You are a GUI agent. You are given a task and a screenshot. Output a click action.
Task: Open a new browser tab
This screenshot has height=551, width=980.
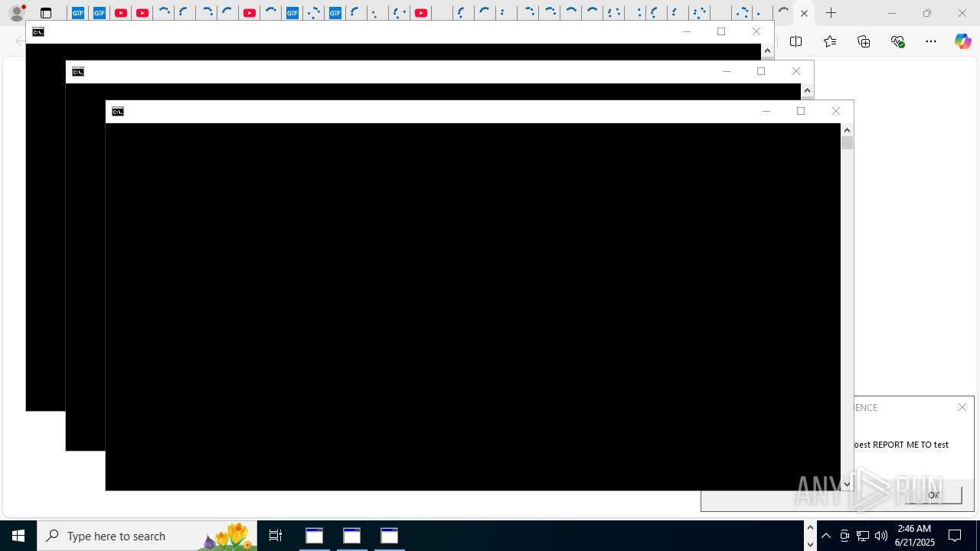tap(831, 13)
